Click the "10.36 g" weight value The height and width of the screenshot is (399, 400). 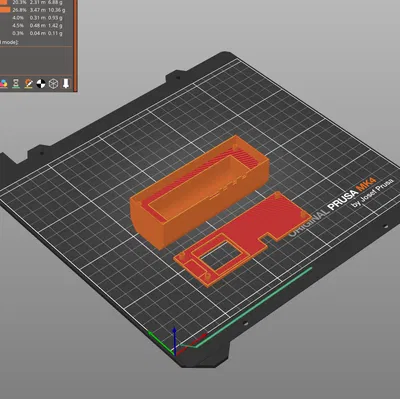57,10
